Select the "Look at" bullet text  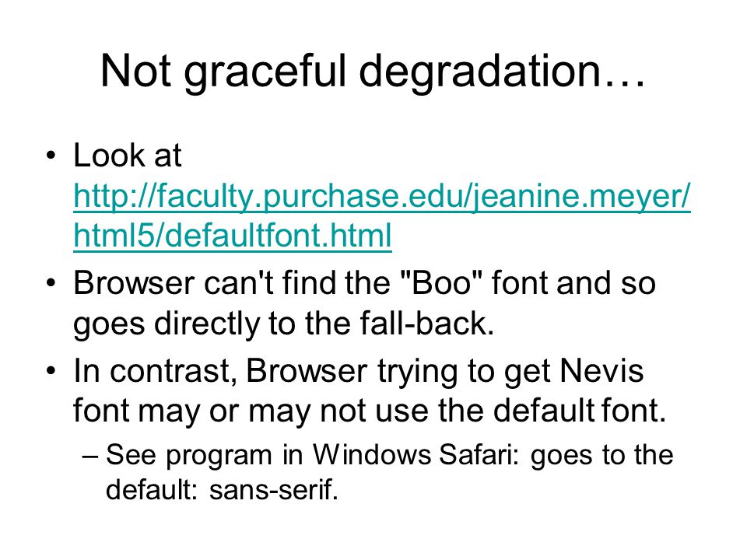[127, 156]
